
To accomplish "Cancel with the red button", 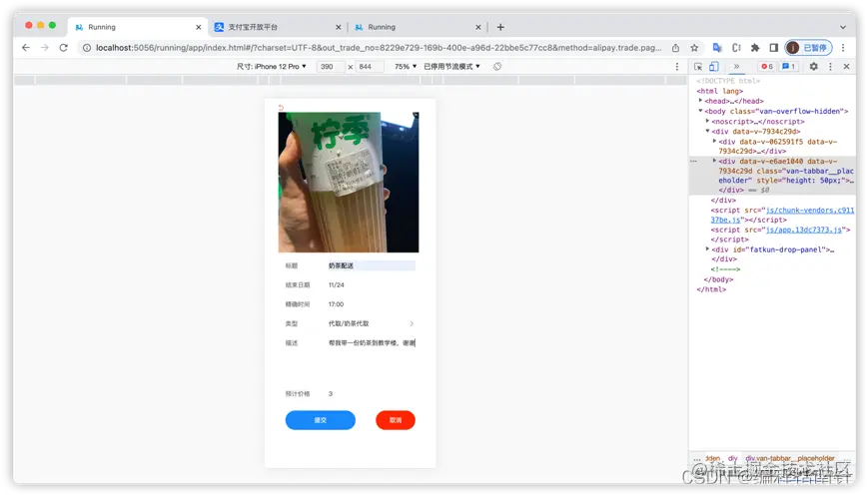I will [396, 420].
